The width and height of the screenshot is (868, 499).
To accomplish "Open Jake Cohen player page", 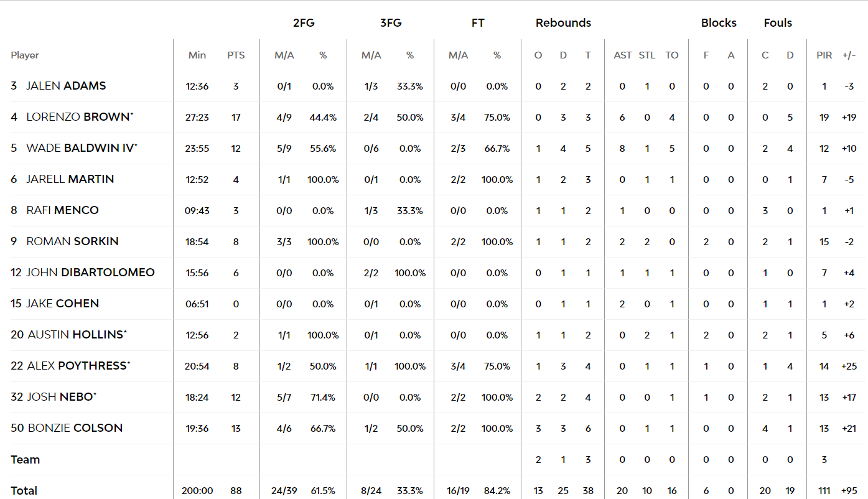I will pyautogui.click(x=62, y=304).
